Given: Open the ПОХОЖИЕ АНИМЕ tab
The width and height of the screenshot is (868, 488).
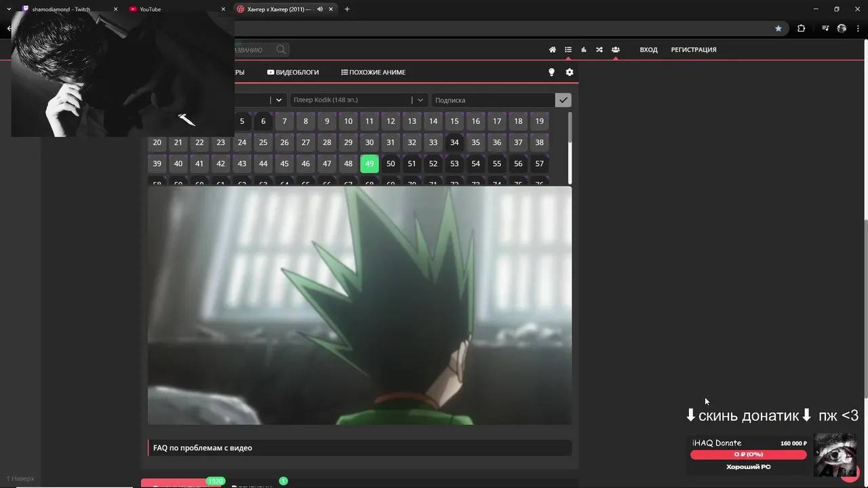Looking at the screenshot, I should [x=373, y=72].
